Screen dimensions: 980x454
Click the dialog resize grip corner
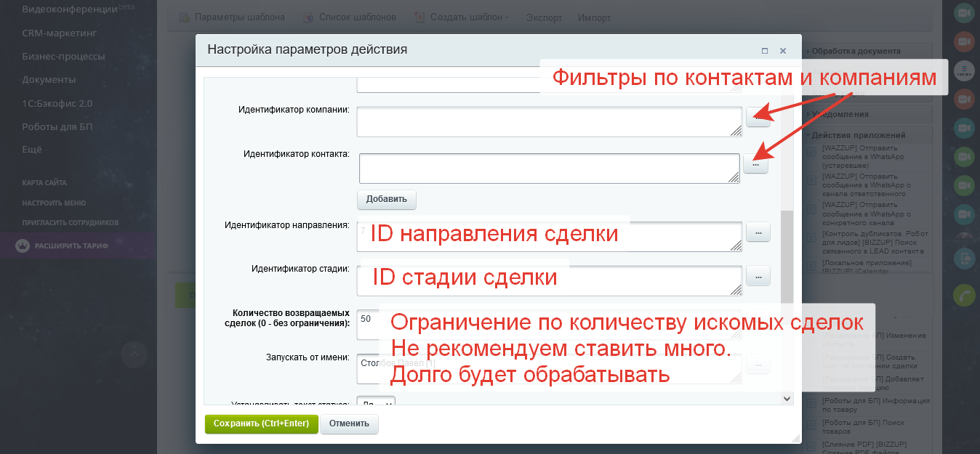(796, 438)
